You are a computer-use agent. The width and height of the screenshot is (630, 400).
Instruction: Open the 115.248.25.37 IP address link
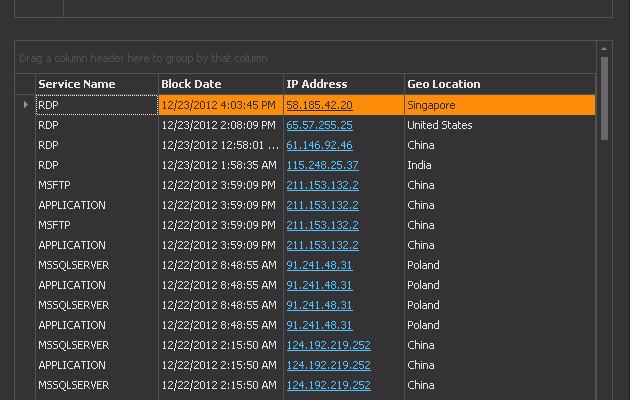pos(322,165)
